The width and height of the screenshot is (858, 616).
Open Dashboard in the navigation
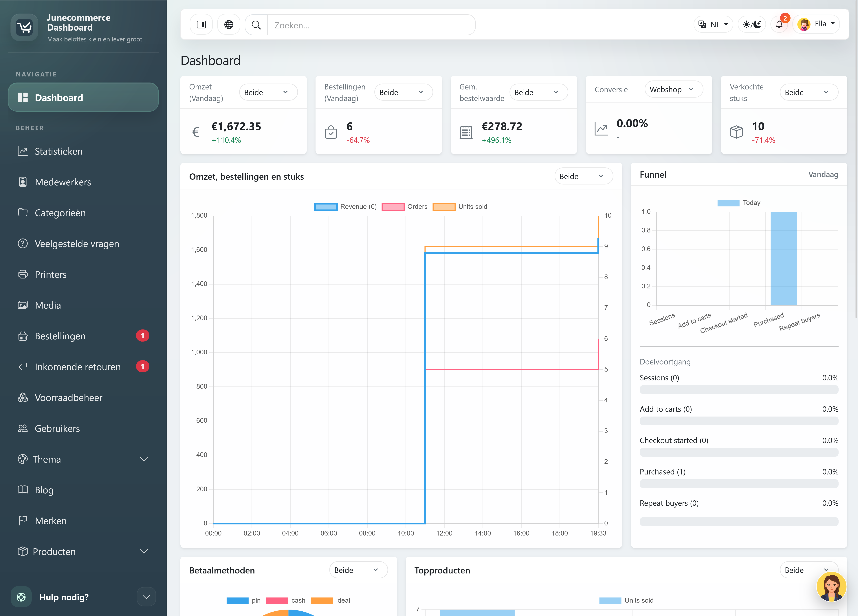pyautogui.click(x=83, y=98)
